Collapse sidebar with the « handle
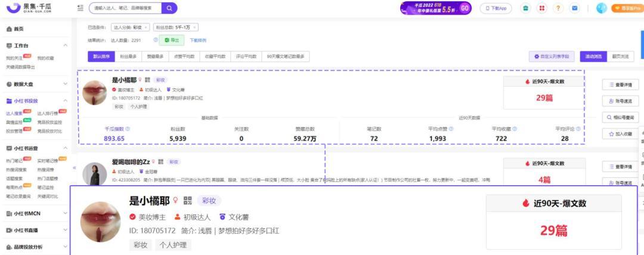The image size is (644, 255). [75, 168]
